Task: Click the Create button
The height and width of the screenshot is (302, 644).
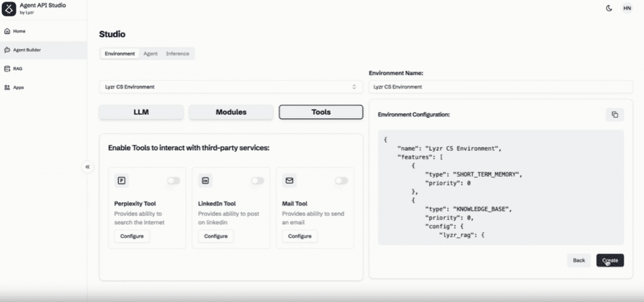Action: (610, 260)
